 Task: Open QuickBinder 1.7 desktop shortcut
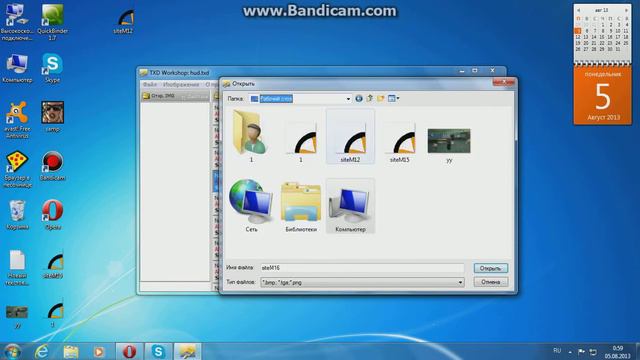[52, 22]
